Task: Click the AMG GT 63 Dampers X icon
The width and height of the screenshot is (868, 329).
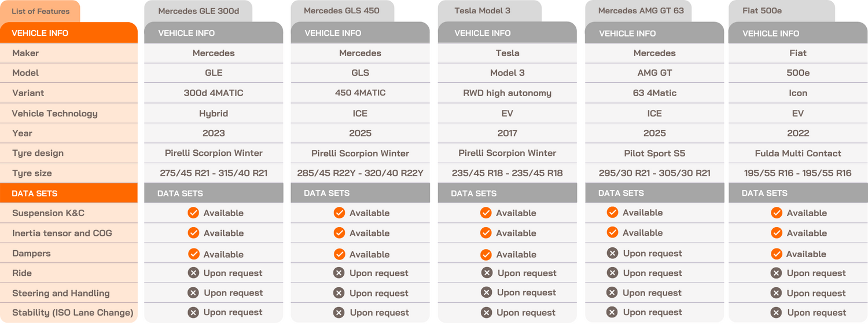Action: tap(612, 253)
